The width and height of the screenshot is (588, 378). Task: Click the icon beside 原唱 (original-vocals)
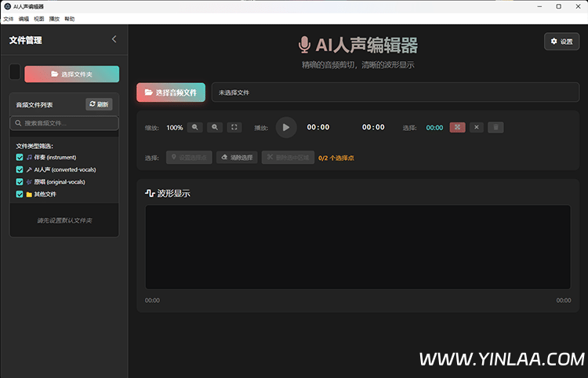(x=29, y=182)
